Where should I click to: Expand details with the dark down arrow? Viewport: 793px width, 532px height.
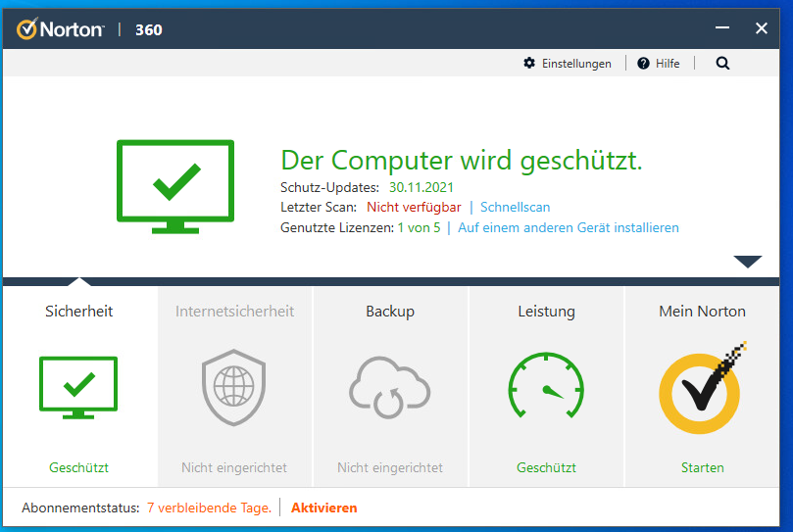[x=748, y=262]
